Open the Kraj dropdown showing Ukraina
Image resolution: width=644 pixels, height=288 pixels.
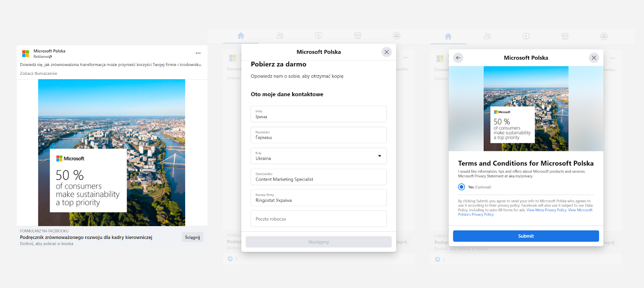coord(319,156)
